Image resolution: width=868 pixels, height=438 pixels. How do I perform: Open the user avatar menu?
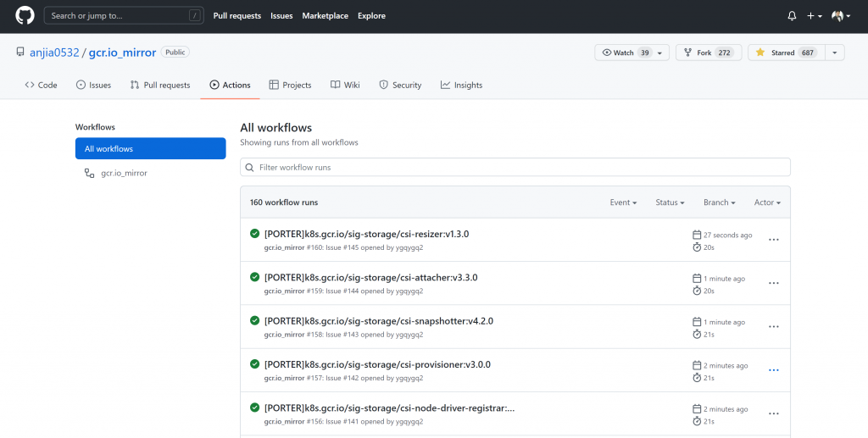coord(841,16)
